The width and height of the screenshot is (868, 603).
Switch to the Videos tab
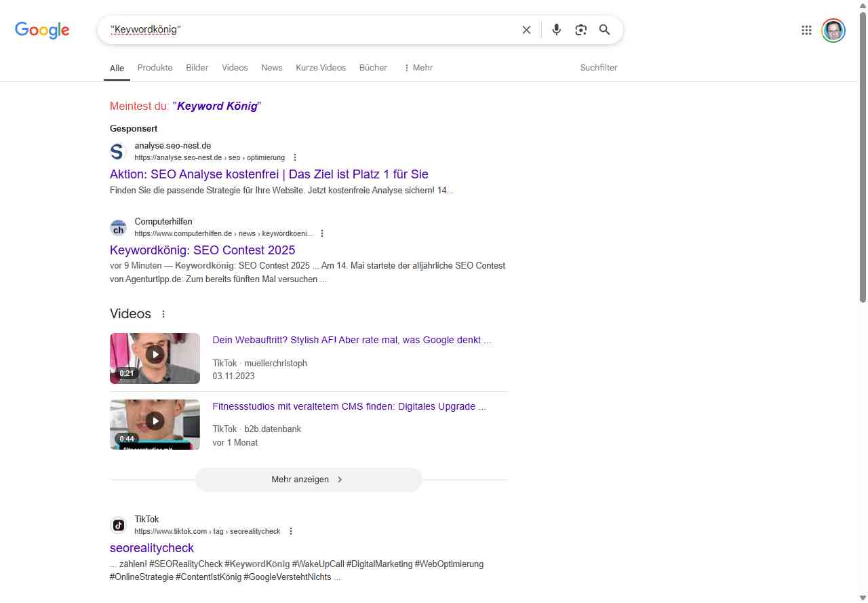235,68
